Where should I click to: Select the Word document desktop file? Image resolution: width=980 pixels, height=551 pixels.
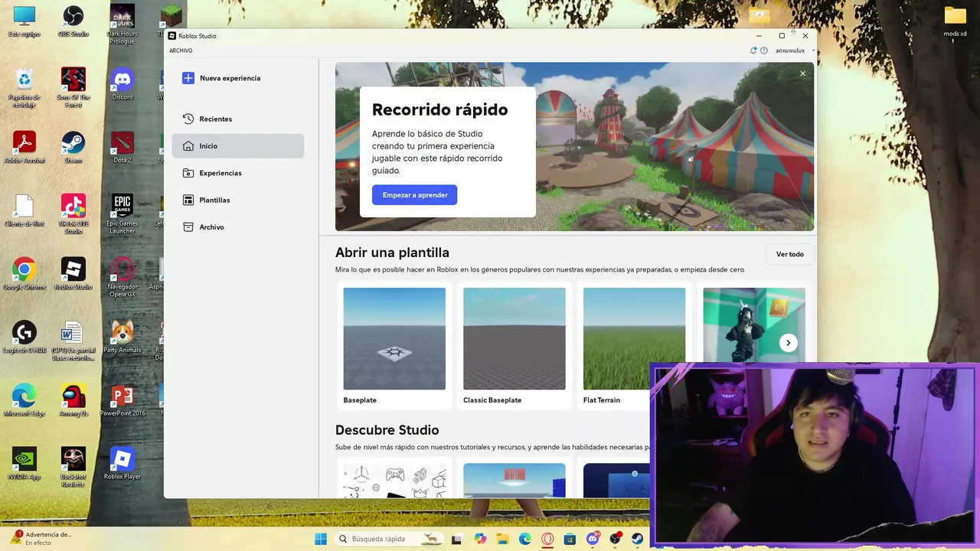[73, 341]
